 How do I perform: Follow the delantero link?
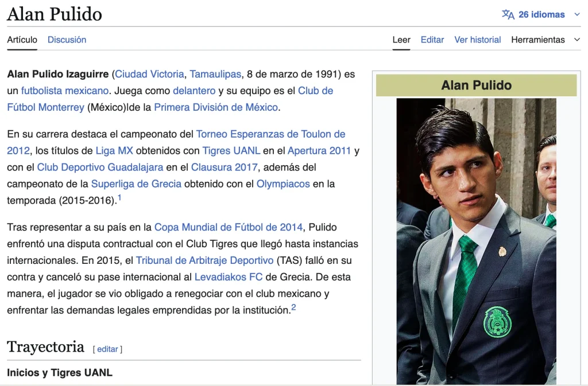[194, 91]
